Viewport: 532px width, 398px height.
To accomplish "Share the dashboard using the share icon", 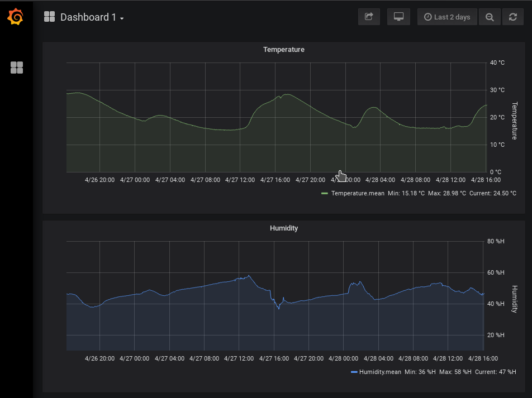I will click(x=369, y=17).
